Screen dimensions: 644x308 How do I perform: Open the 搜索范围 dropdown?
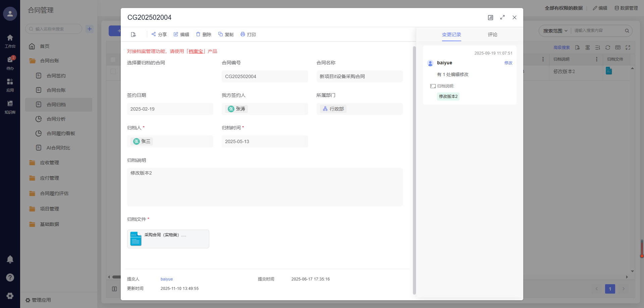click(x=555, y=31)
